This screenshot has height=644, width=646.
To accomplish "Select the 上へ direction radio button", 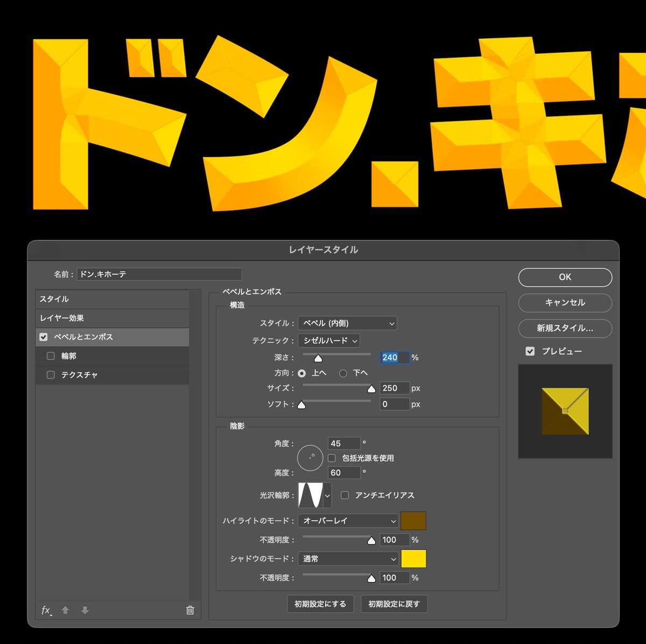I will tap(301, 373).
